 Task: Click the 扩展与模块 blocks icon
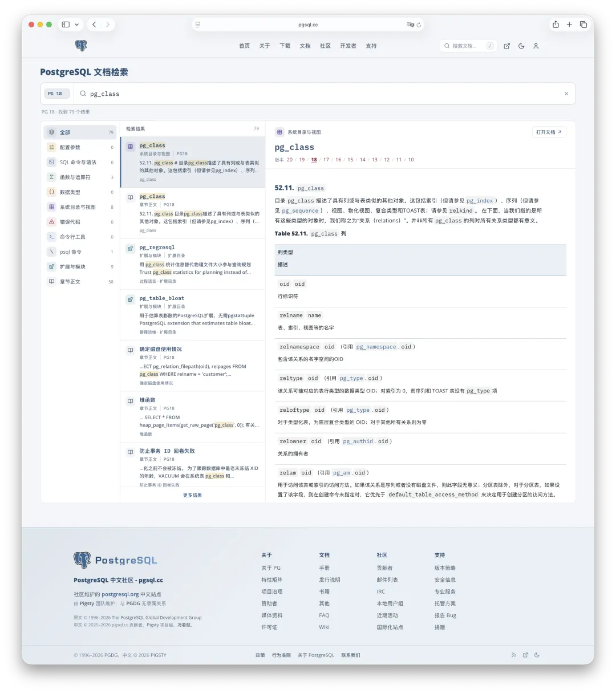51,266
